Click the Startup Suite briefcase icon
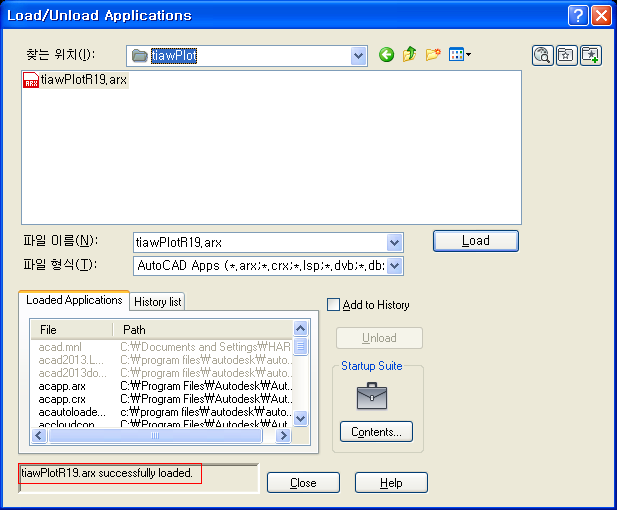Image resolution: width=617 pixels, height=510 pixels. 372,396
